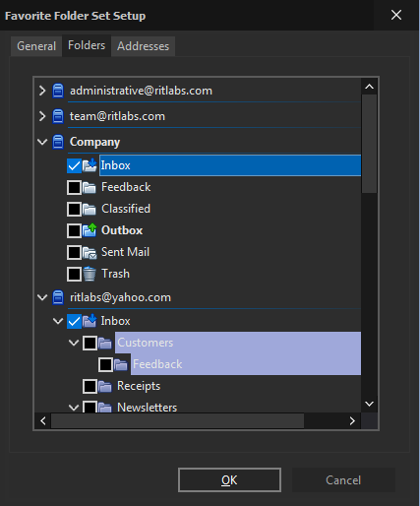Click the Sent Mail folder icon
Image resolution: width=420 pixels, height=506 pixels.
pos(90,252)
